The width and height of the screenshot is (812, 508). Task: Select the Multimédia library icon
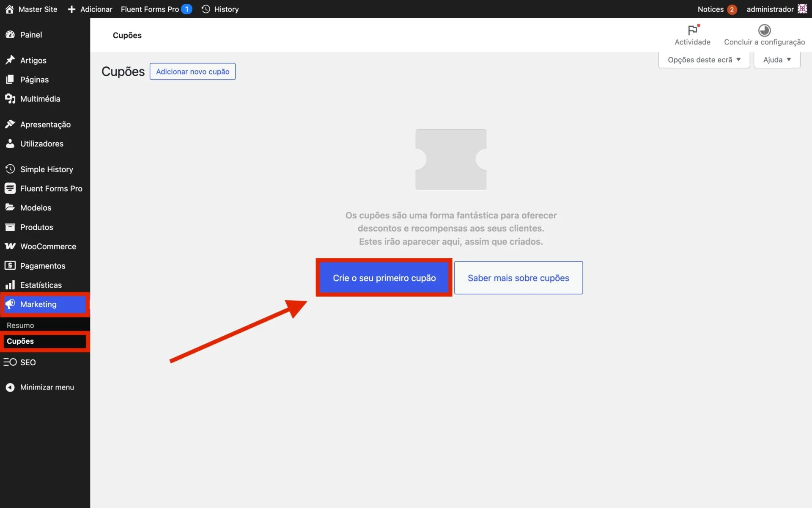(10, 99)
